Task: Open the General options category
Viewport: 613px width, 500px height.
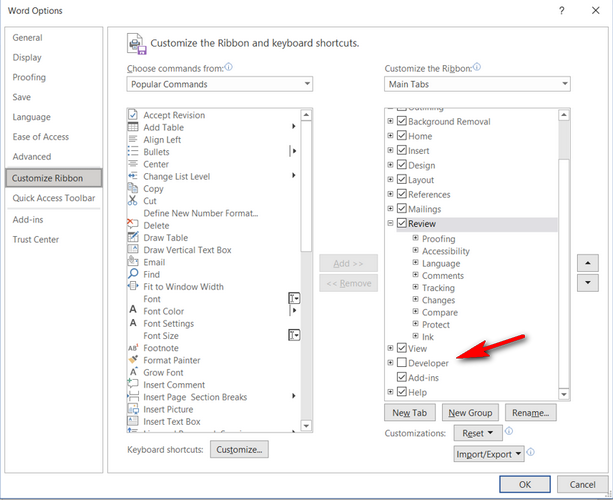Action: click(27, 38)
